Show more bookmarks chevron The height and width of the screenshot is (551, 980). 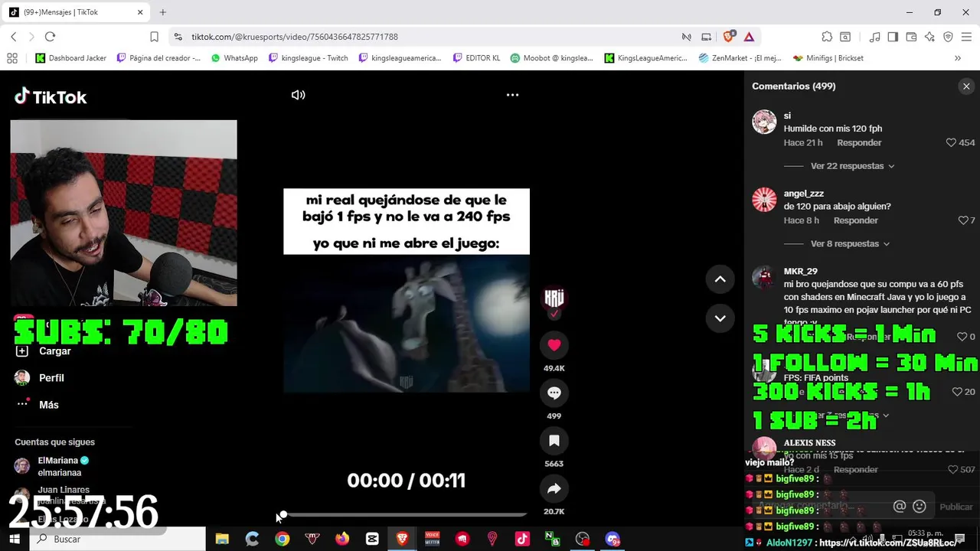pos(957,58)
